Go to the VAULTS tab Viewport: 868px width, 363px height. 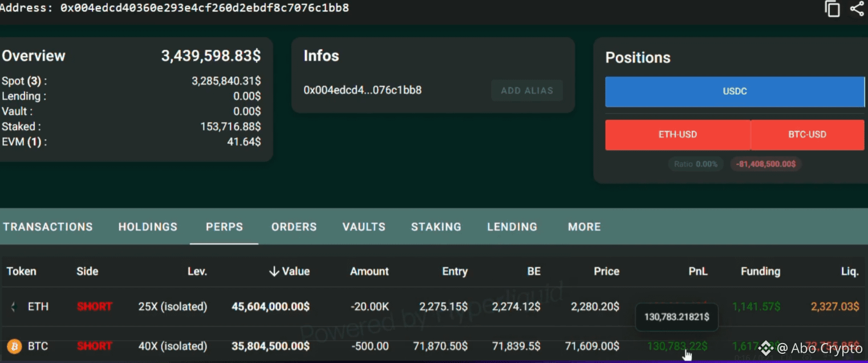pyautogui.click(x=364, y=227)
